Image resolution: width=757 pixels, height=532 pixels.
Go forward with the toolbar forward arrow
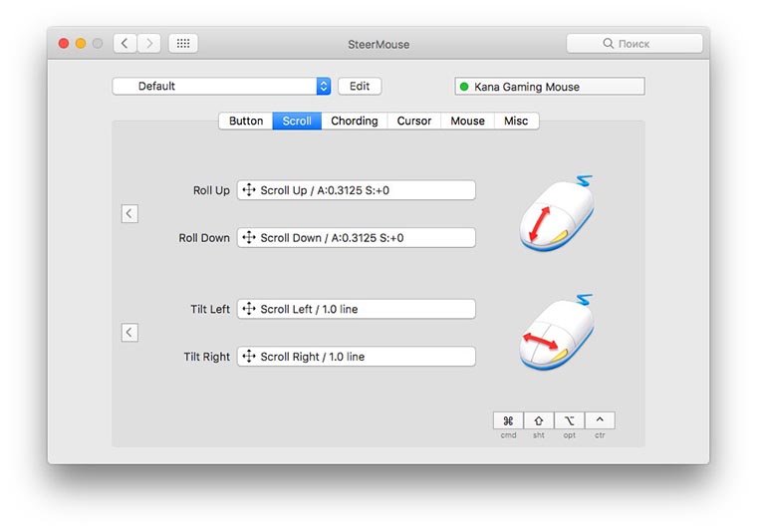tap(149, 44)
